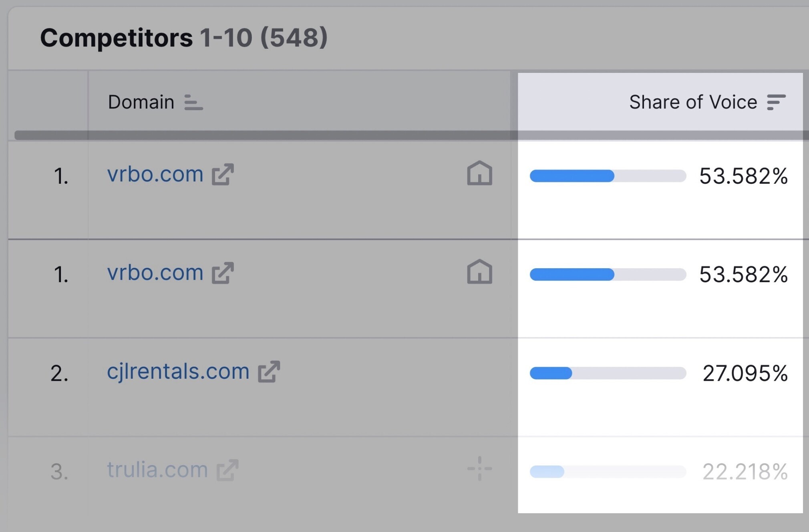809x532 pixels.
Task: Open the cjlrentals.com domain link
Action: 178,371
